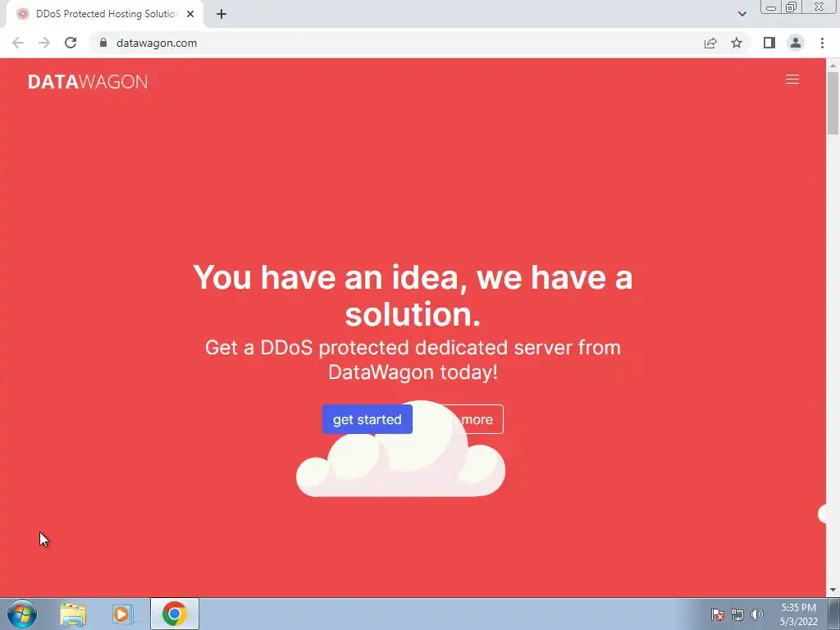Open Windows Explorer from taskbar
840x630 pixels.
pyautogui.click(x=73, y=614)
